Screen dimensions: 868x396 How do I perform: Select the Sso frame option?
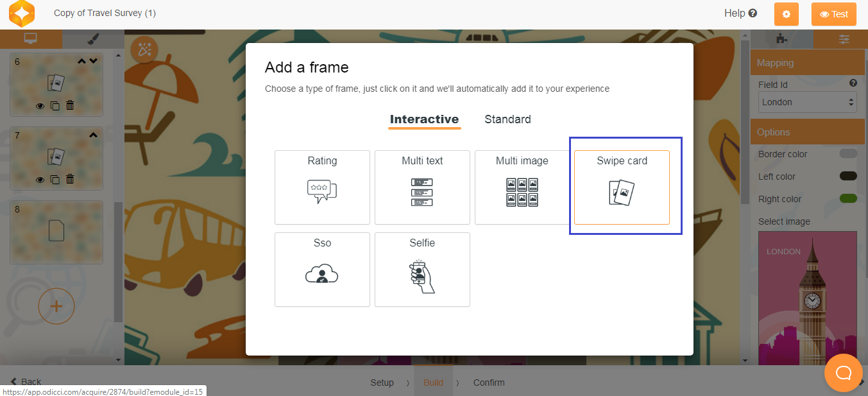click(x=322, y=269)
